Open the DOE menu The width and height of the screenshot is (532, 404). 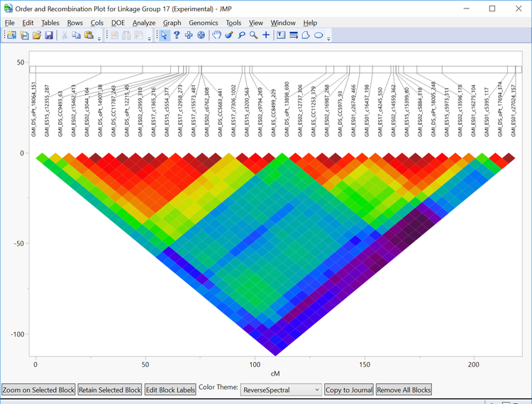coord(118,23)
